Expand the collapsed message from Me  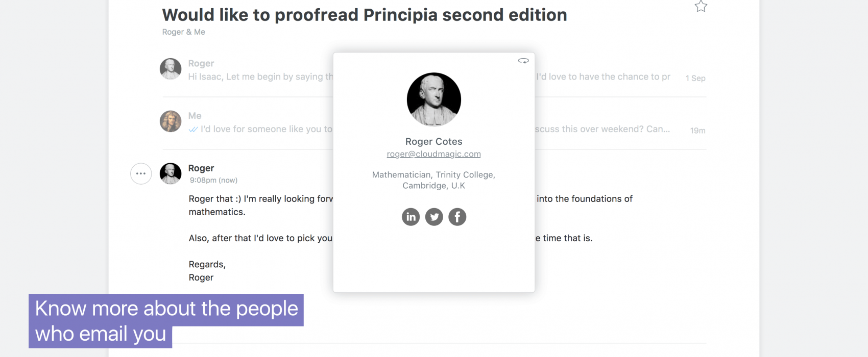434,122
